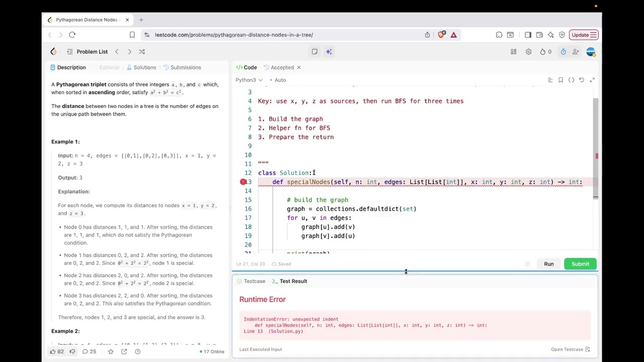Image resolution: width=644 pixels, height=362 pixels.
Task: Switch to the Submissions tab
Action: pos(182,67)
